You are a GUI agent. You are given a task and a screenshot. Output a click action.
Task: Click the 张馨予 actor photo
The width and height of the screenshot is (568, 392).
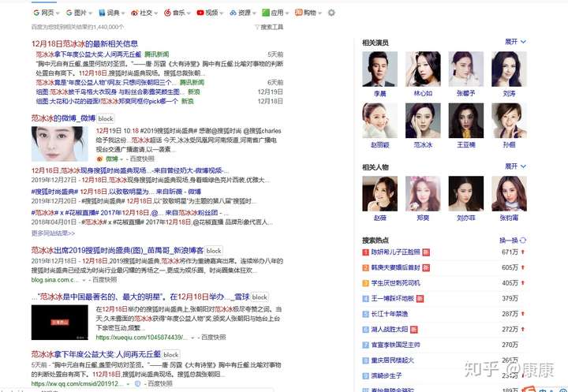pos(466,69)
